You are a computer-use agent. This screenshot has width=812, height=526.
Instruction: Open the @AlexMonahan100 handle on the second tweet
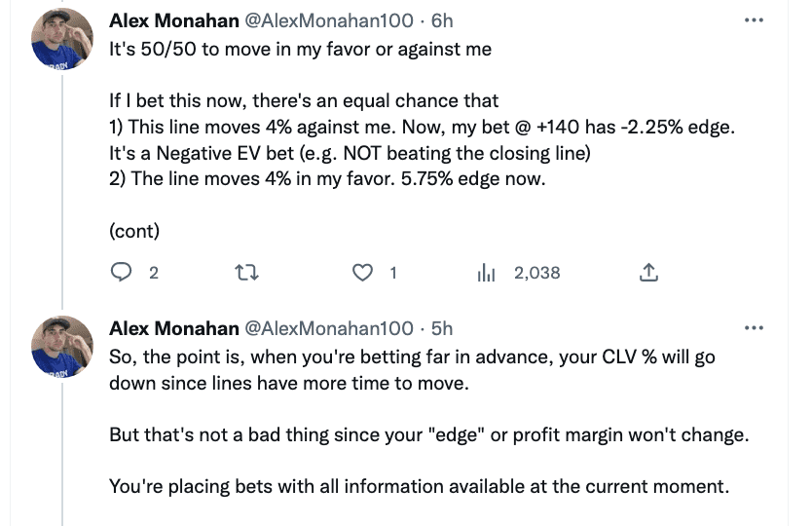(329, 328)
